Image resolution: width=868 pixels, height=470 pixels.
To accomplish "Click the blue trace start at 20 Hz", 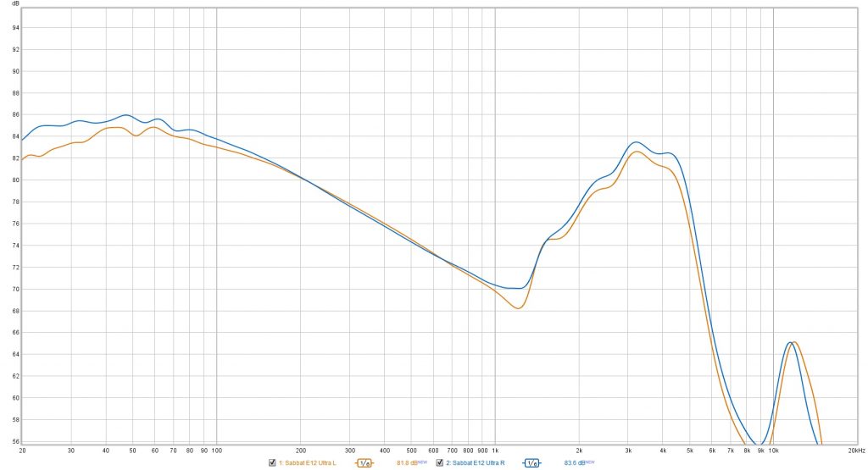I will 23,140.
